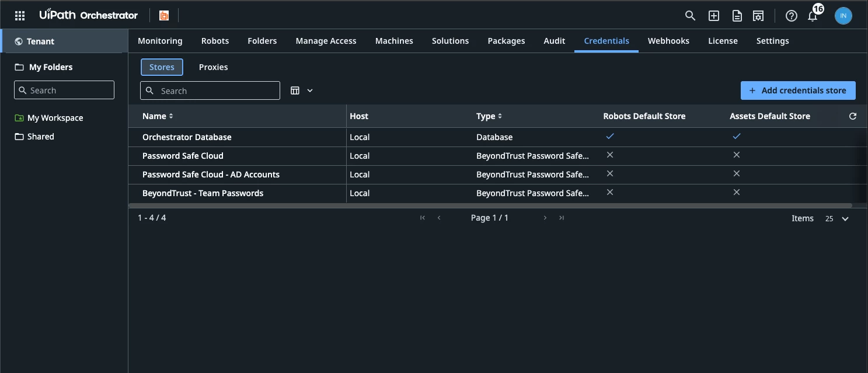
Task: Sort by the Type column
Action: pyautogui.click(x=489, y=116)
